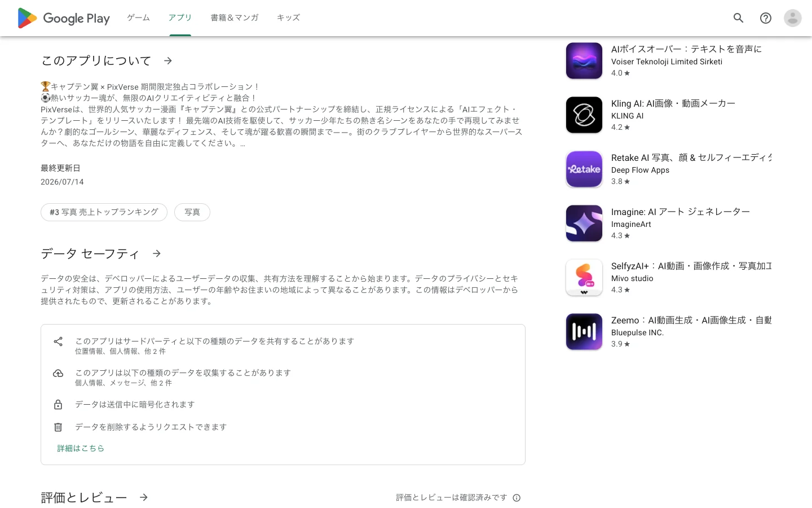Viewport: 812px width, 508px height.
Task: Click developer name KLING AI
Action: [627, 116]
